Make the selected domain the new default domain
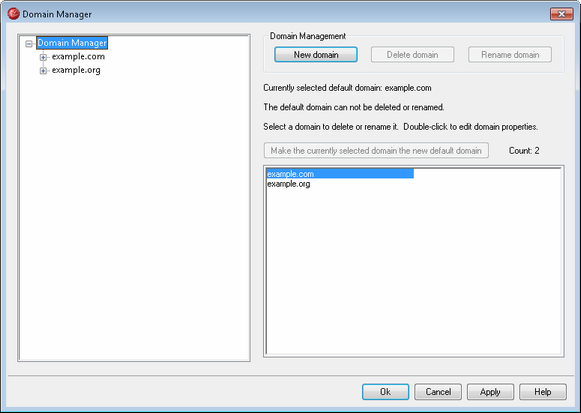581x413 pixels. (x=376, y=150)
